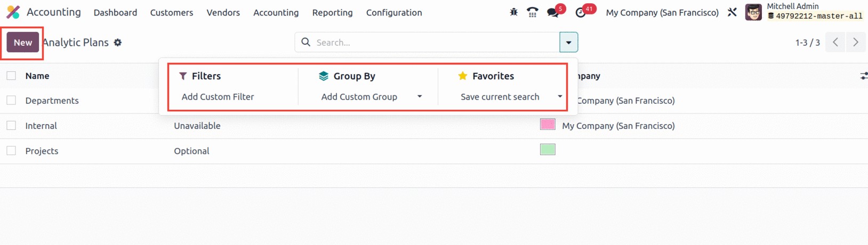The width and height of the screenshot is (868, 245).
Task: Open the Customers menu
Action: (x=172, y=12)
